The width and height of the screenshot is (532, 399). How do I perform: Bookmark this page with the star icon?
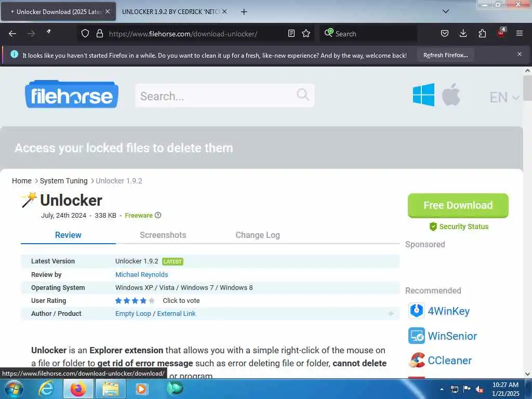306,34
